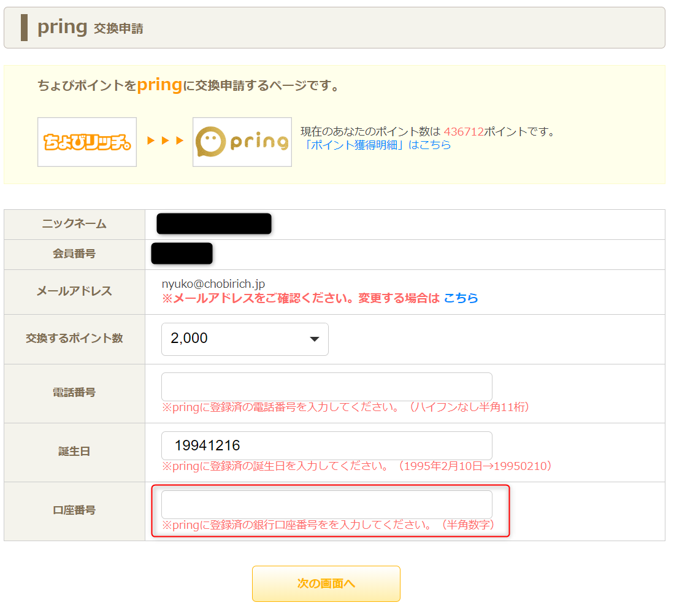Image resolution: width=682 pixels, height=616 pixels.
Task: Click the ニックネーム row label
Action: [74, 223]
